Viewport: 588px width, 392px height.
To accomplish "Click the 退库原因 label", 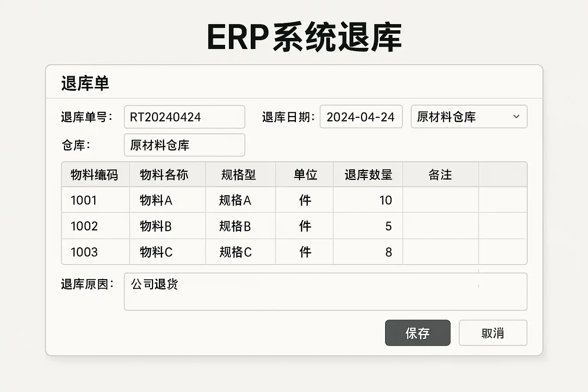I will point(88,284).
